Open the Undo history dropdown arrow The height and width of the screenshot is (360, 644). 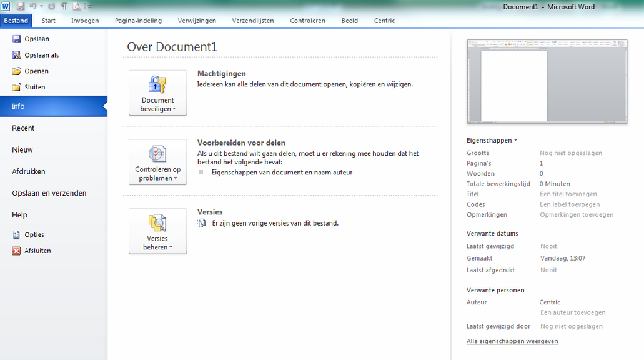coord(41,6)
